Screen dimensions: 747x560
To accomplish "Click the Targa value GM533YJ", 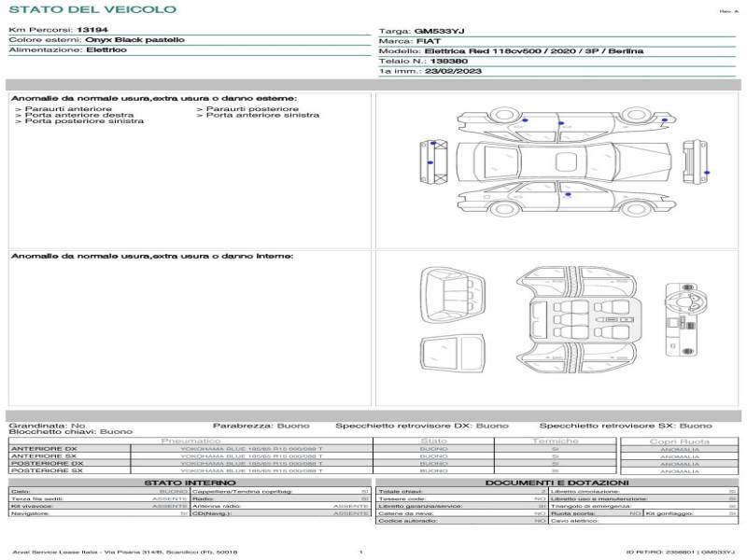I will (439, 32).
